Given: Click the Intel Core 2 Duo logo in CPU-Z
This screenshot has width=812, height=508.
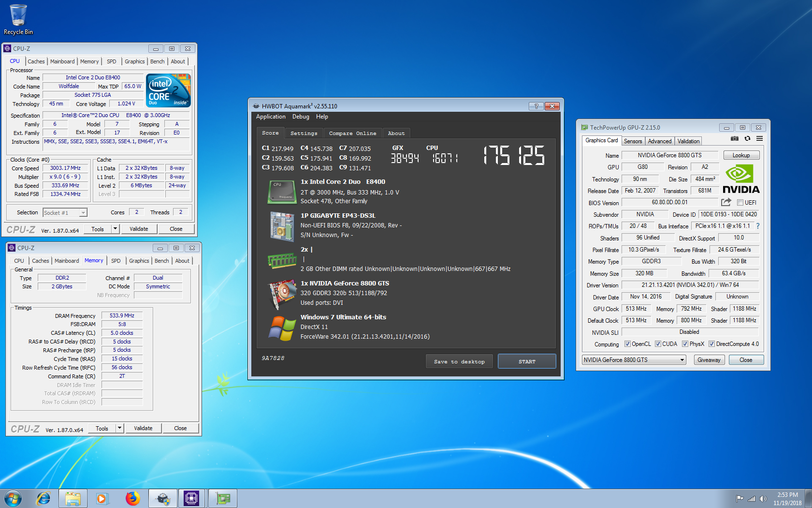Looking at the screenshot, I should 168,90.
